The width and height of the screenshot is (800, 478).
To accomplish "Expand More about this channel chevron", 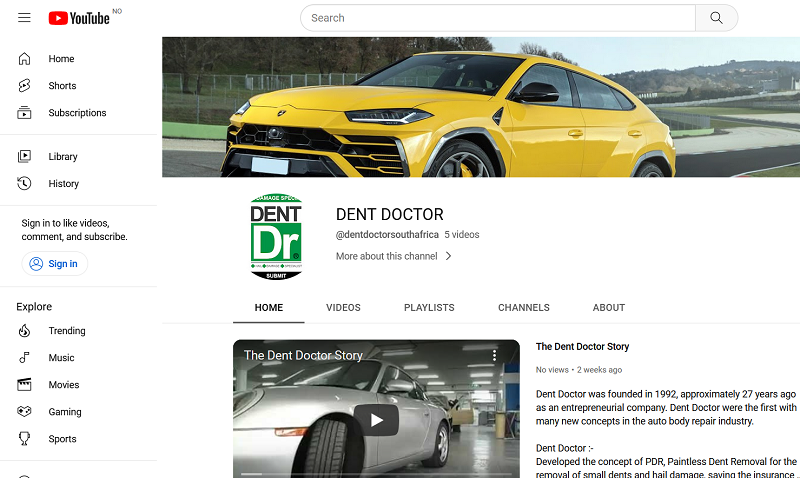I will click(x=448, y=256).
